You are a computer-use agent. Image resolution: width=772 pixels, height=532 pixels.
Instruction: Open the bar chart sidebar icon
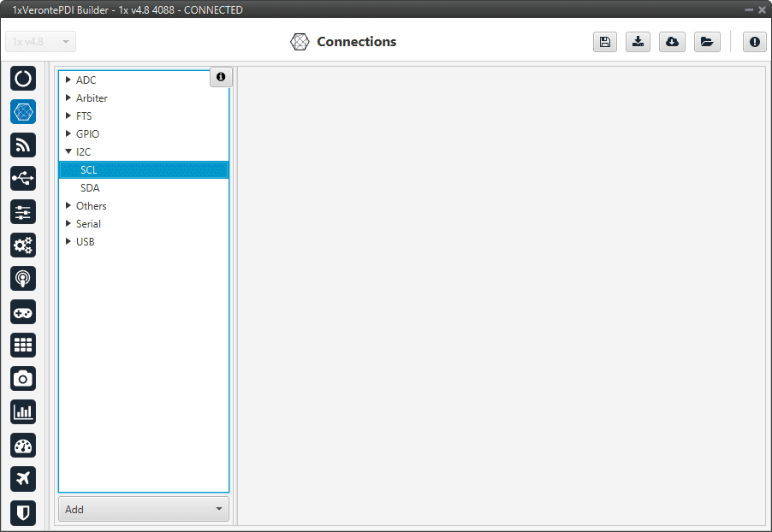tap(23, 412)
